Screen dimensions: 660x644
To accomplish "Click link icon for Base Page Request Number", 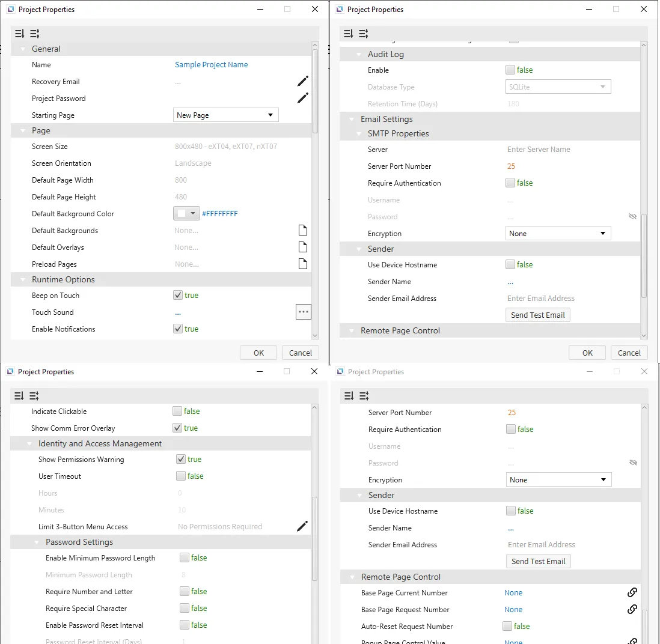I will coord(632,609).
